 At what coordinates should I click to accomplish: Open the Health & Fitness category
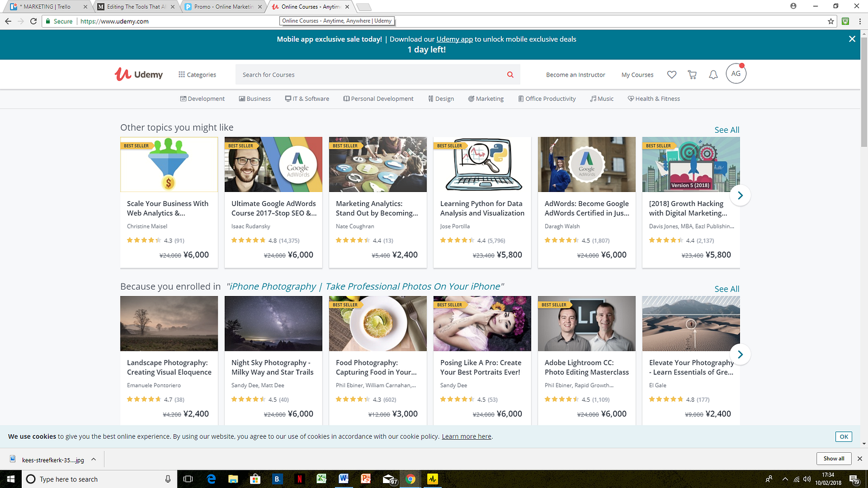tap(654, 99)
